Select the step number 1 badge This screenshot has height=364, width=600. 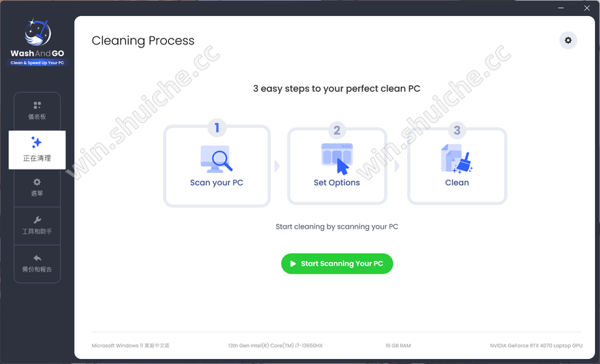pyautogui.click(x=217, y=127)
